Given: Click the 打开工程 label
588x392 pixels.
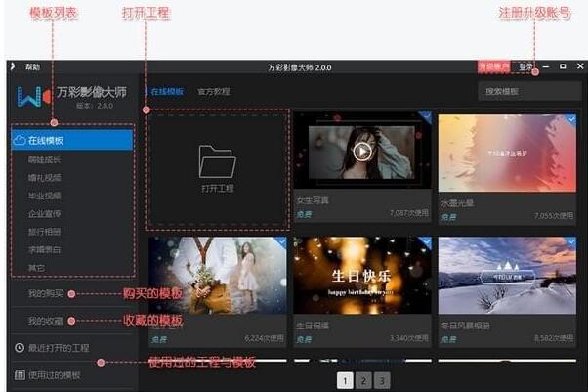Looking at the screenshot, I should point(218,188).
